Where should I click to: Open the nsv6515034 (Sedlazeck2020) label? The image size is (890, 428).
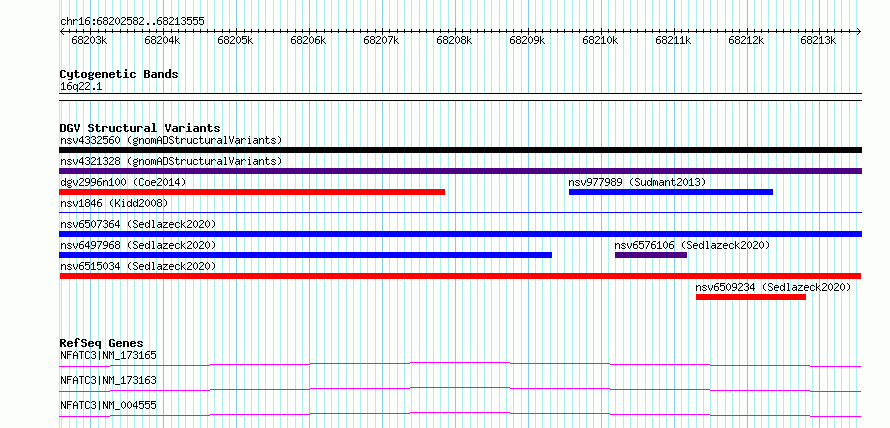138,266
